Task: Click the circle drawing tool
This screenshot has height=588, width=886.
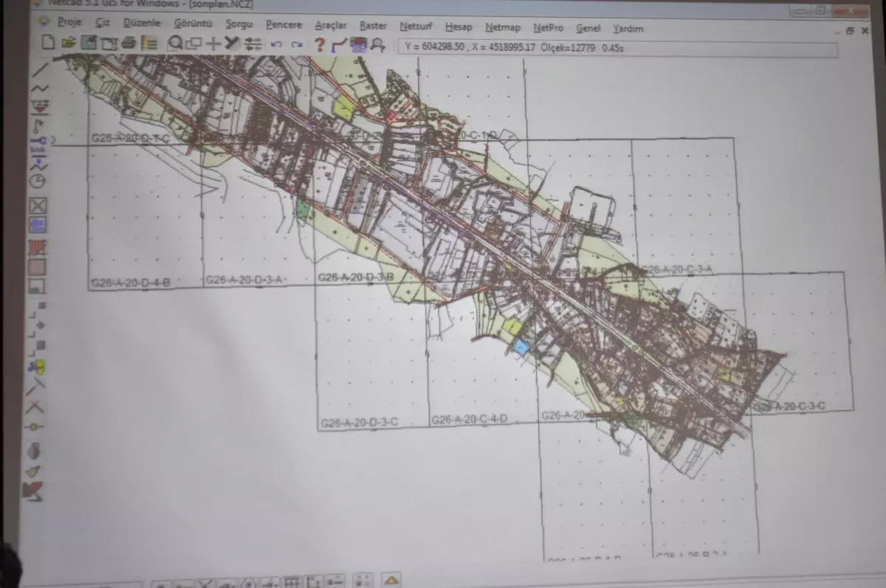Action: click(x=38, y=181)
